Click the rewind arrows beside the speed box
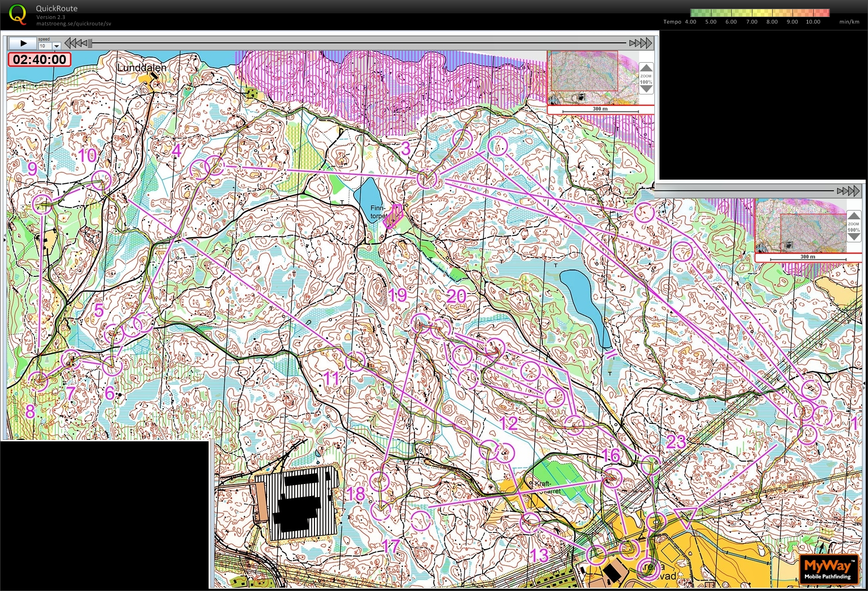 pyautogui.click(x=76, y=43)
